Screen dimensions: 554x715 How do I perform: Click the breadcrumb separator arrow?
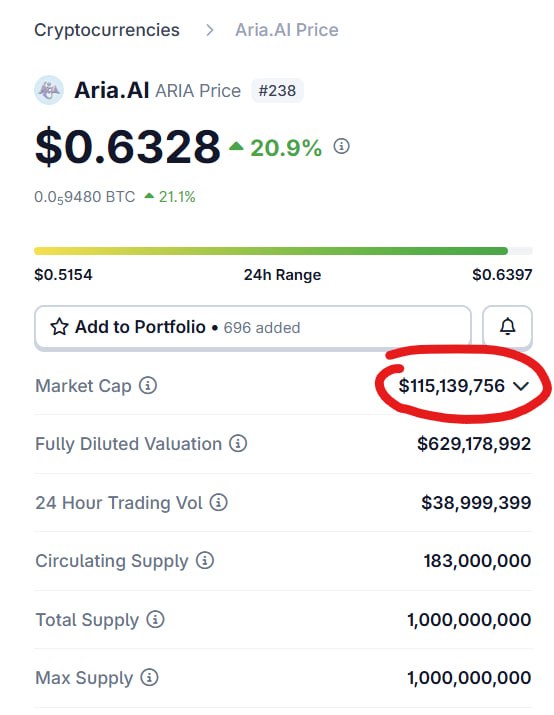click(210, 30)
